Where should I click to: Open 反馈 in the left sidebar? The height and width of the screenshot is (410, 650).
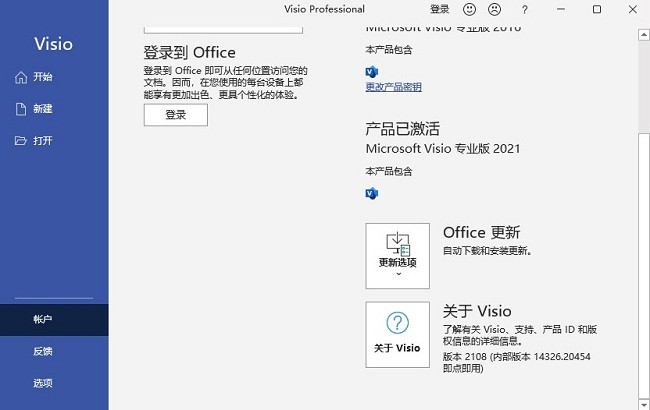42,351
